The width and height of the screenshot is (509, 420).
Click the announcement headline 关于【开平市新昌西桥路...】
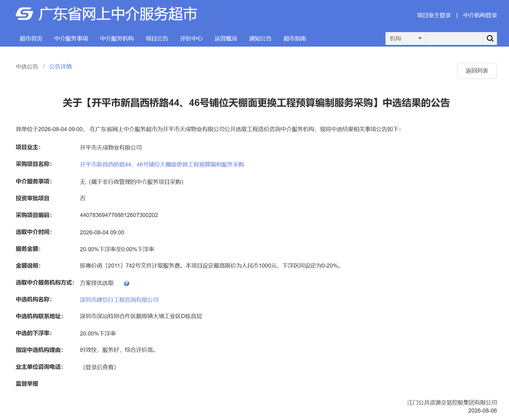pos(256,103)
